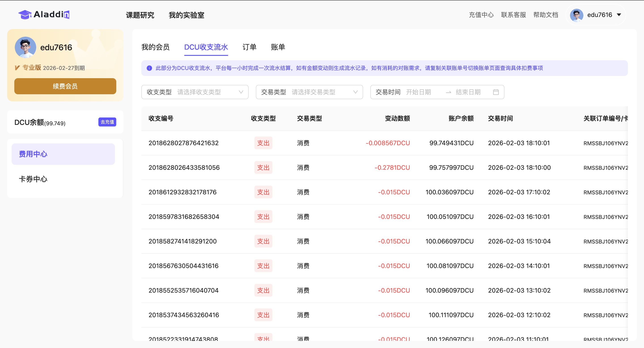Viewport: 644px width, 348px height.
Task: Click the Aladdin logo icon
Action: (x=25, y=15)
